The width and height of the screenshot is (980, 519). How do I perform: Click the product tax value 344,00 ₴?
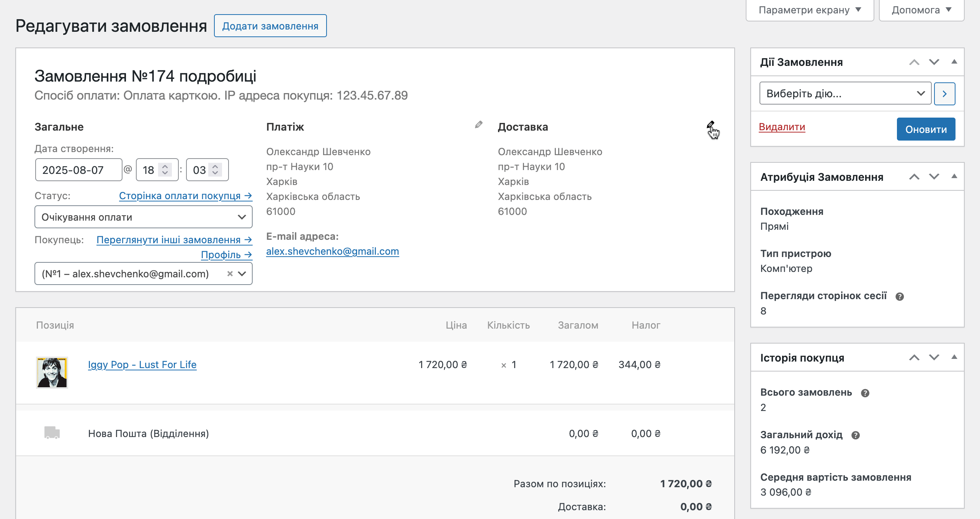(x=640, y=365)
